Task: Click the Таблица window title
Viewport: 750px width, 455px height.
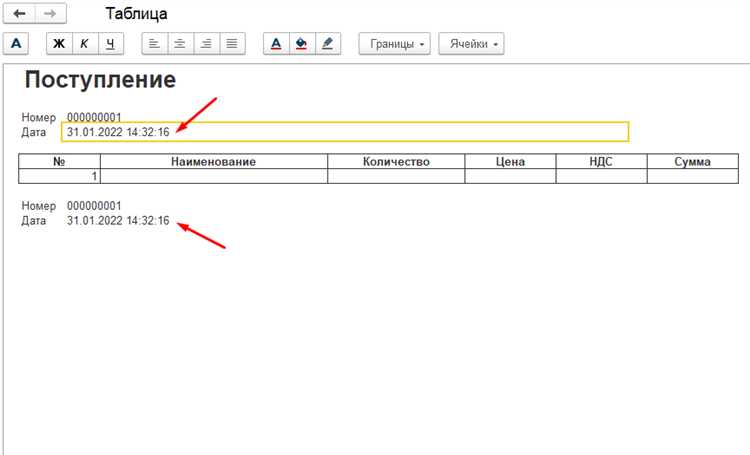Action: point(136,13)
